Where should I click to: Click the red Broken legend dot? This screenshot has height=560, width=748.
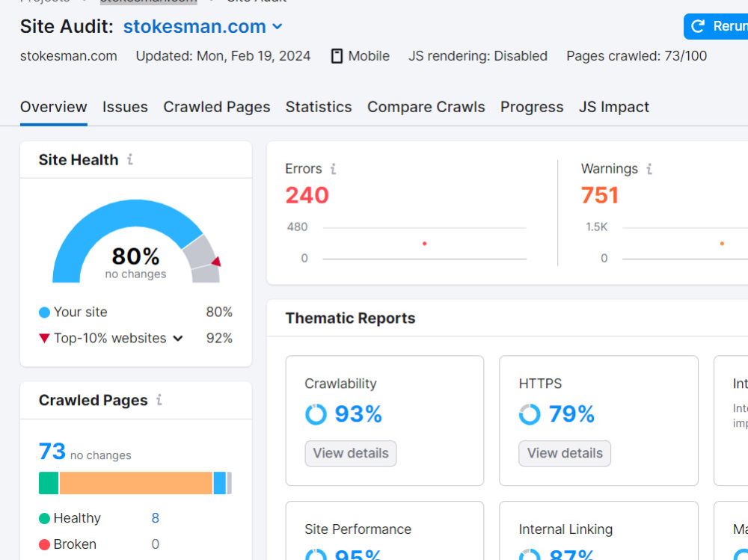(44, 545)
